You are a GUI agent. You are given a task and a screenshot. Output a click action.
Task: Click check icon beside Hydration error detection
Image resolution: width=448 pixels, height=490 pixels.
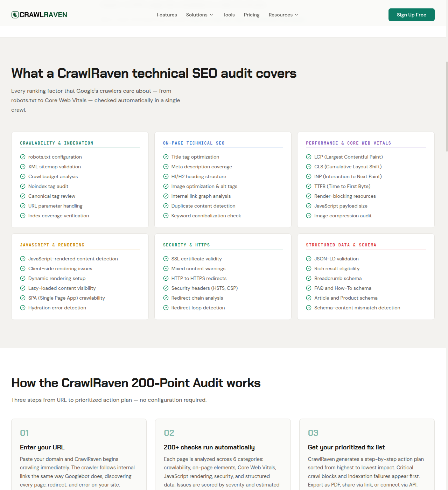(x=23, y=308)
